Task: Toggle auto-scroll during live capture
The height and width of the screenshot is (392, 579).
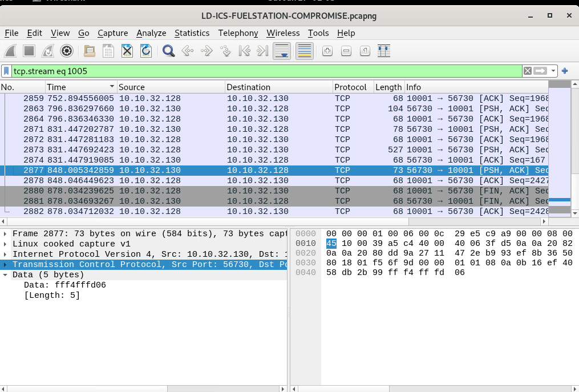Action: pyautogui.click(x=281, y=51)
